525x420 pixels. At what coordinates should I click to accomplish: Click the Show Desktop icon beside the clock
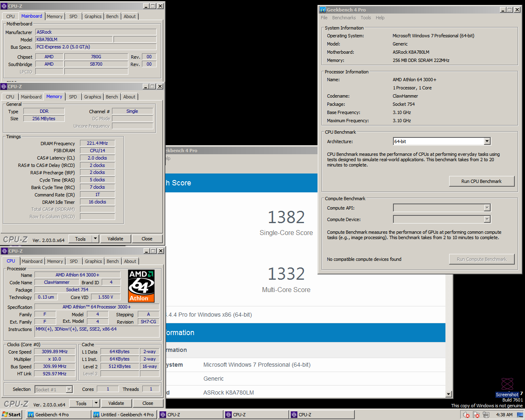pos(520,415)
